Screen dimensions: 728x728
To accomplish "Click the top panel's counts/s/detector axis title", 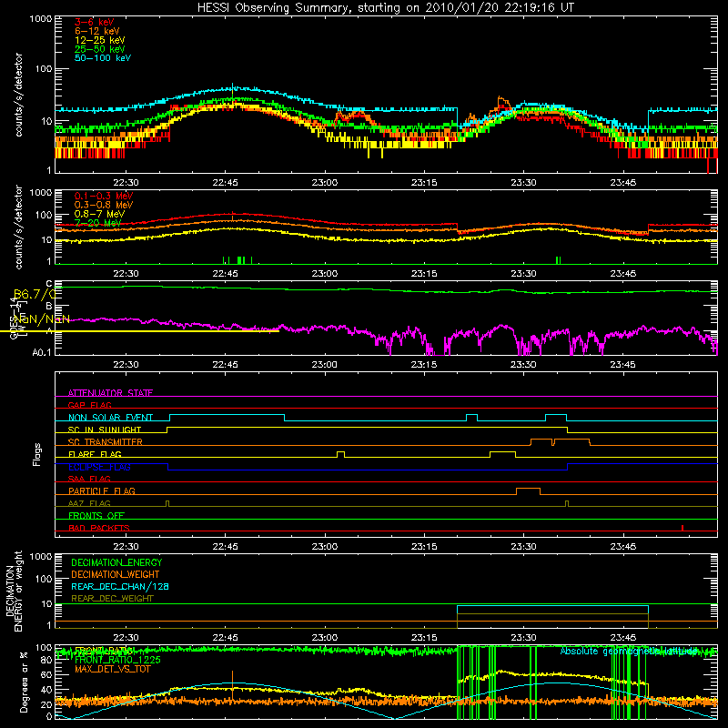I will 18,95.
